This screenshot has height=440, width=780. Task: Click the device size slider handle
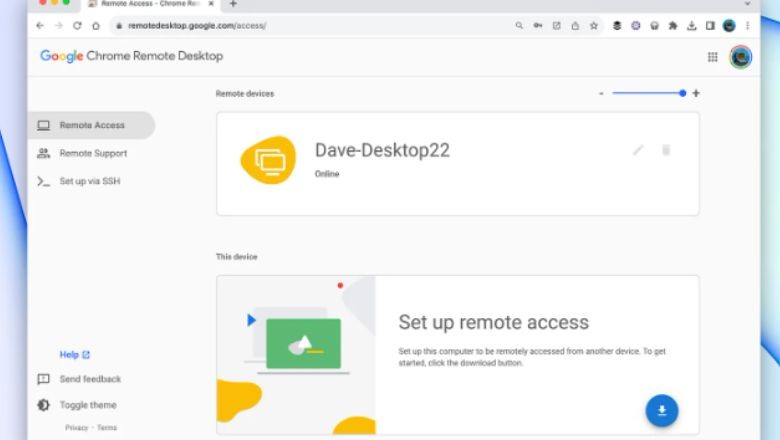[682, 93]
